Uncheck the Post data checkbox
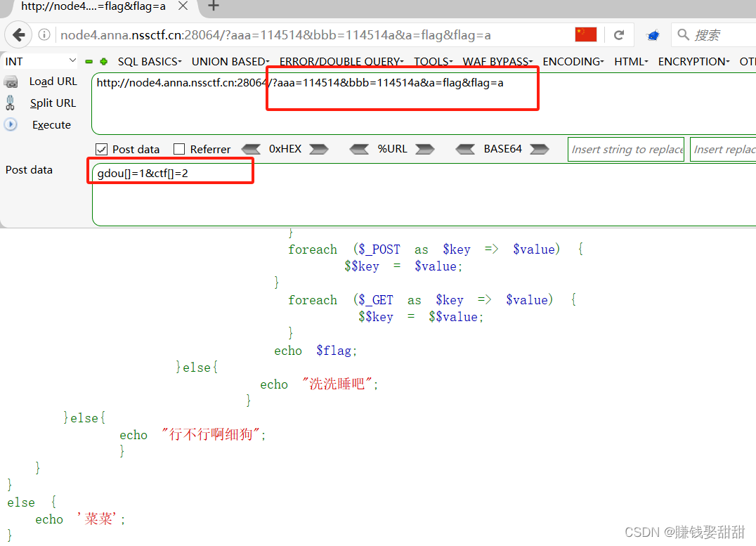 [103, 149]
